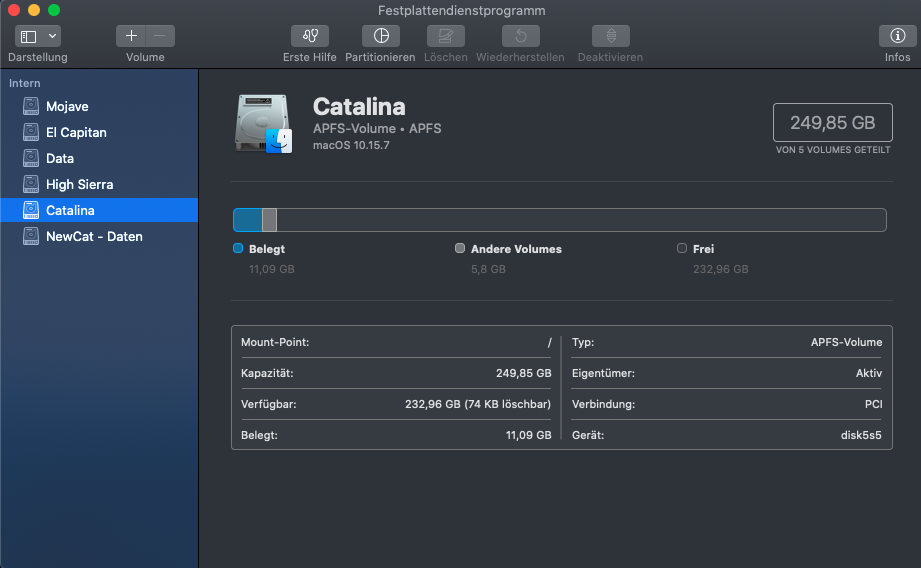This screenshot has height=568, width=921.
Task: Click the Deaktivieren toolbar icon
Action: click(x=610, y=36)
